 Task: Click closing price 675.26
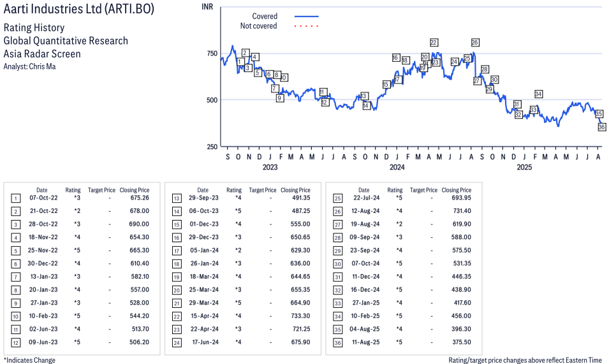[x=140, y=198]
